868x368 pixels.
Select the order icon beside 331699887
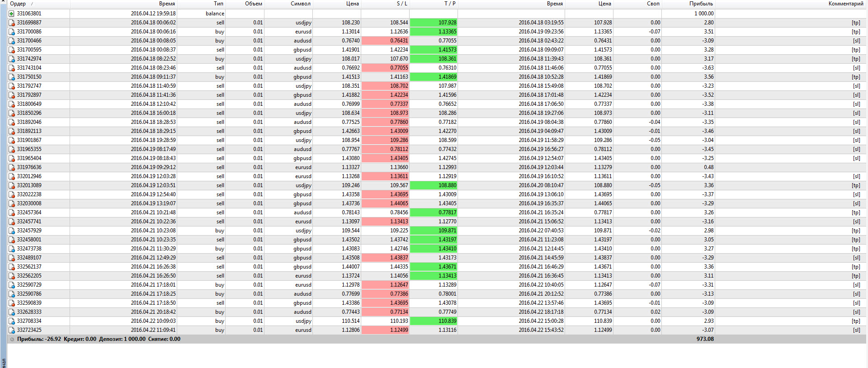click(x=12, y=23)
